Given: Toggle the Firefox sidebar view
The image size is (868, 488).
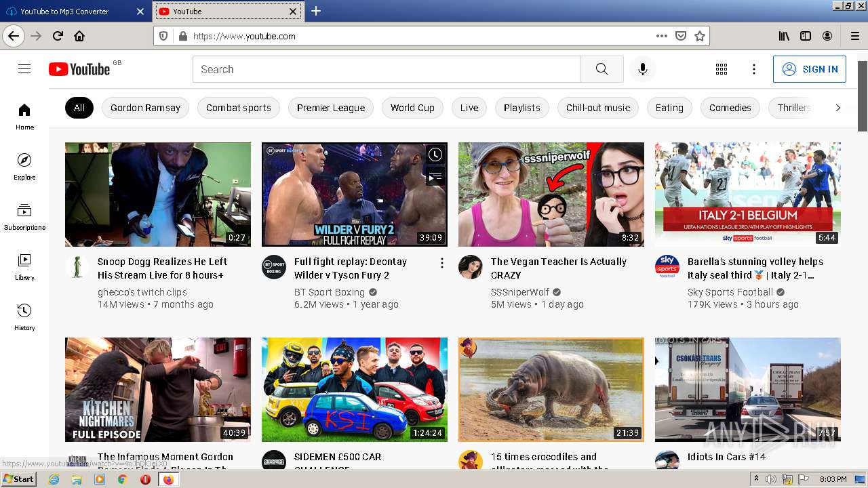Looking at the screenshot, I should 806,36.
